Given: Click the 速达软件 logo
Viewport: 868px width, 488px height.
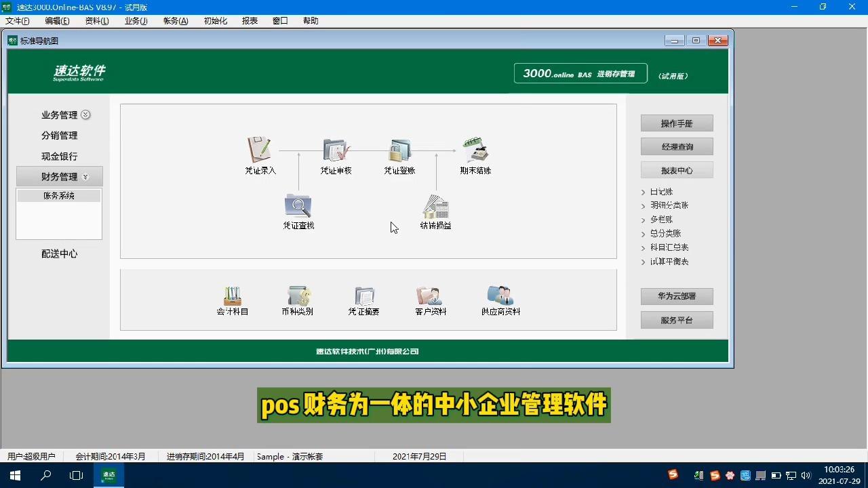Looking at the screenshot, I should [79, 73].
